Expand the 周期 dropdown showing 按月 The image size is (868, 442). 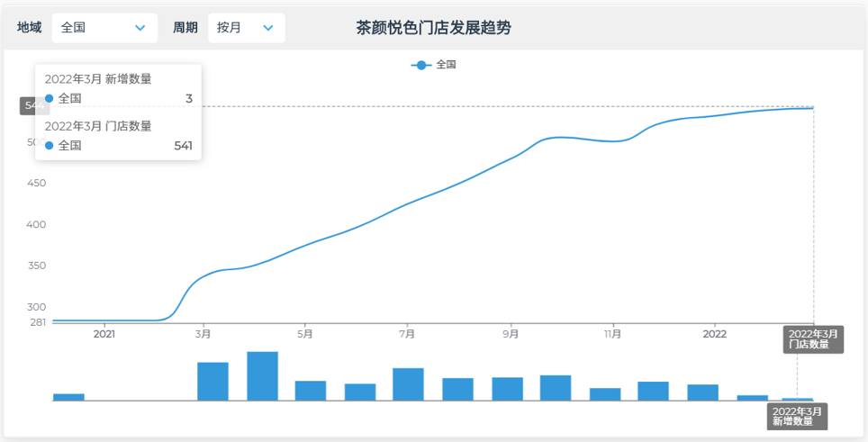246,28
